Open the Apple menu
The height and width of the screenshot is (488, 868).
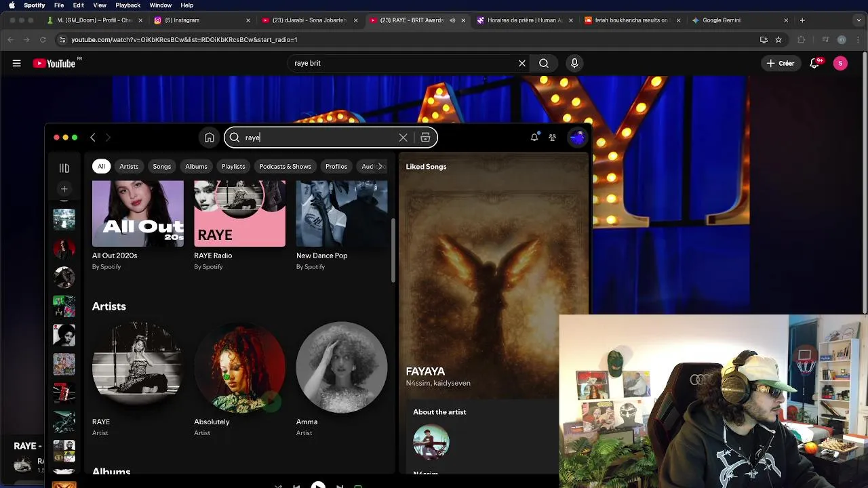coord(12,5)
